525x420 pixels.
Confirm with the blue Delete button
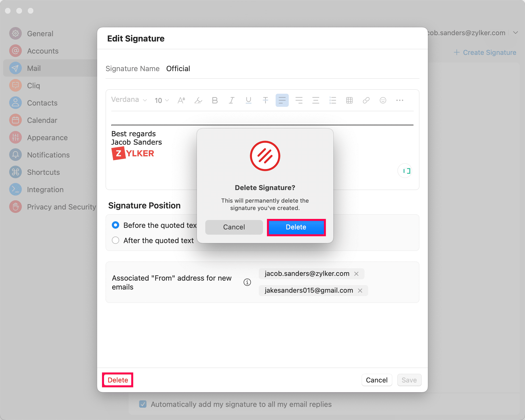point(296,227)
